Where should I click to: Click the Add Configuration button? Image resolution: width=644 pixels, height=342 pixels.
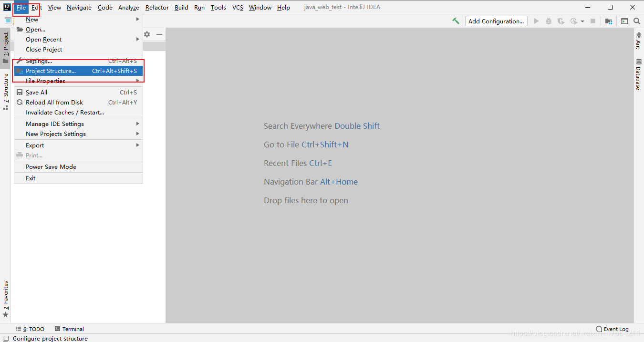point(496,21)
